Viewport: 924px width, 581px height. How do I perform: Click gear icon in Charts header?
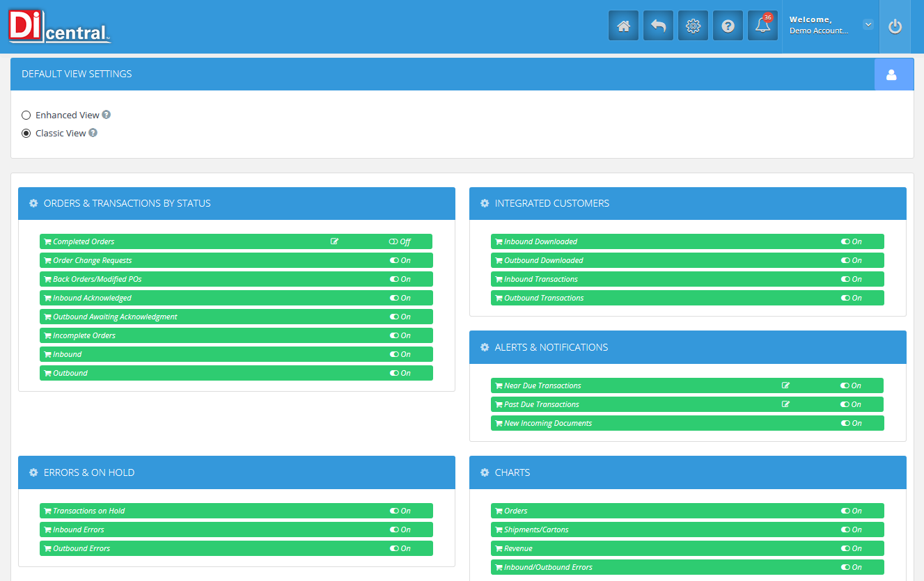pos(485,472)
